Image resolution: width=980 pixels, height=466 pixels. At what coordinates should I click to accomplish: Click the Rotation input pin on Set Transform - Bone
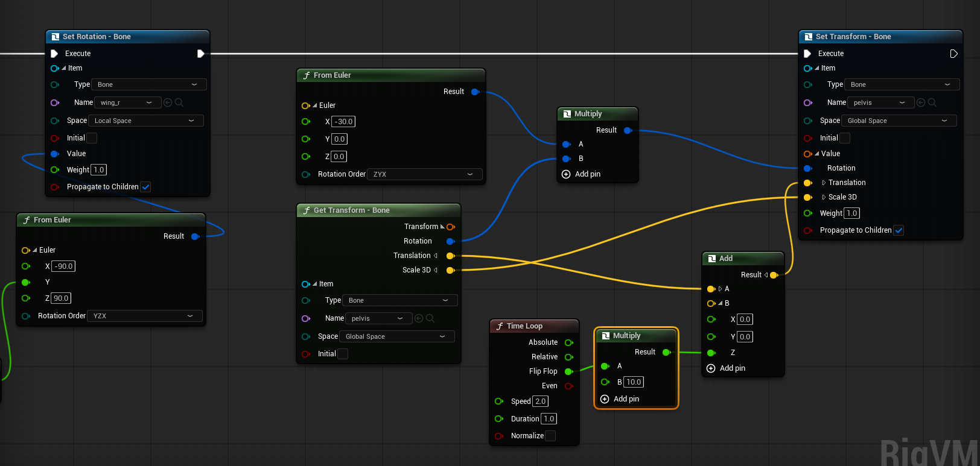808,168
